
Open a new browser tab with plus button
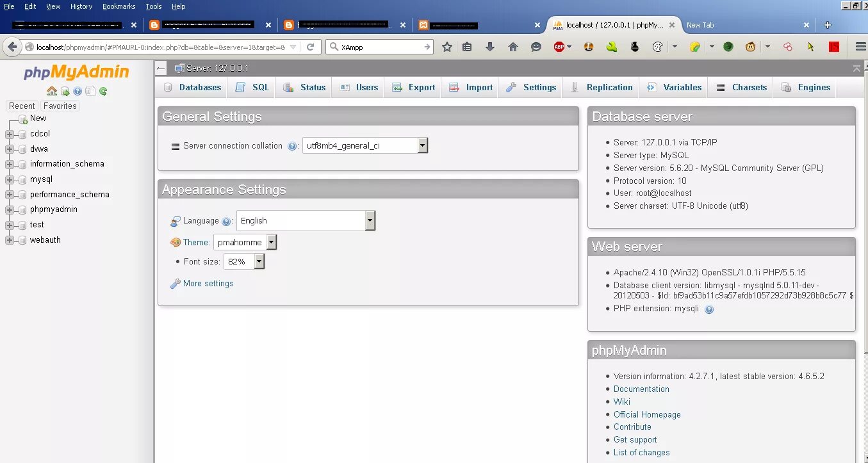828,25
